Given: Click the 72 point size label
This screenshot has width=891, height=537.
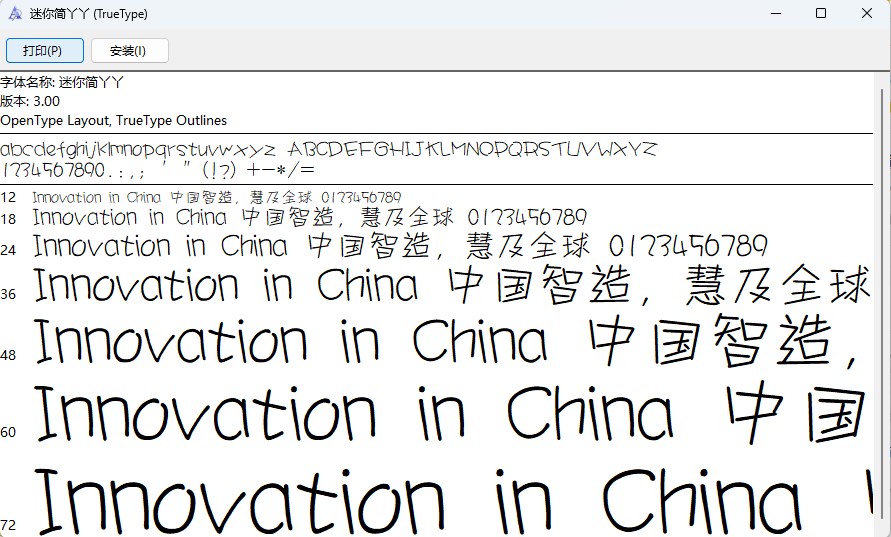Looking at the screenshot, I should [8, 525].
